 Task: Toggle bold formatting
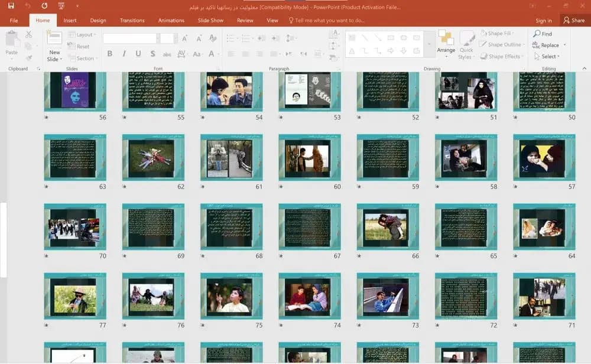click(110, 54)
